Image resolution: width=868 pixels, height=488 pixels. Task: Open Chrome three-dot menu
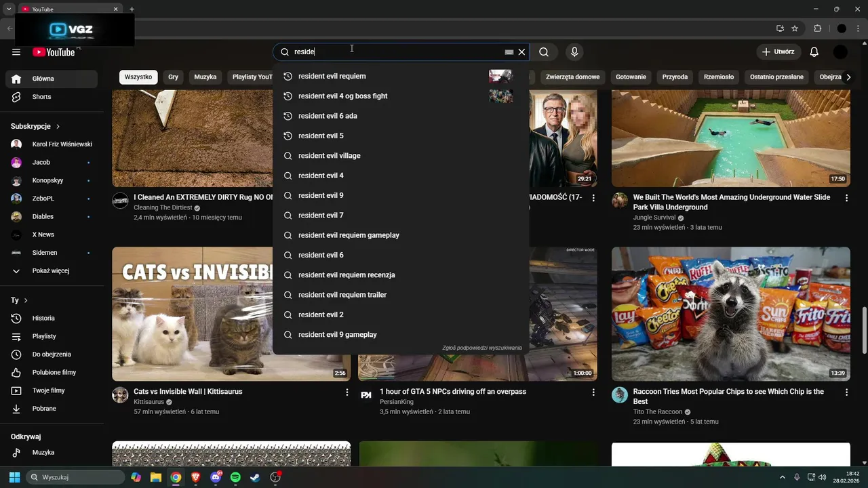[856, 28]
